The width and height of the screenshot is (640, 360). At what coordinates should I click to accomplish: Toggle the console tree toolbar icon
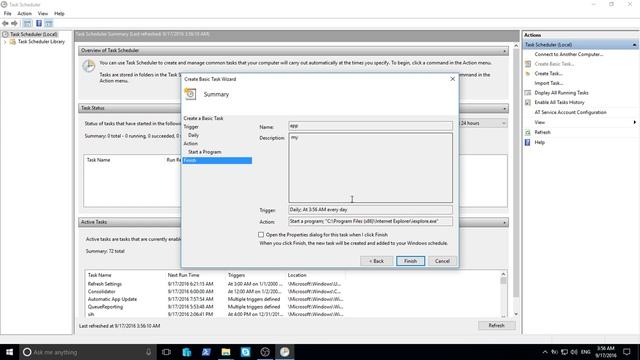(x=27, y=23)
